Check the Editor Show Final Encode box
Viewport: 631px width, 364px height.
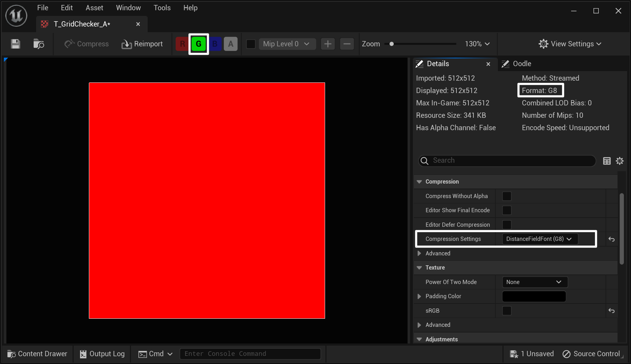507,210
